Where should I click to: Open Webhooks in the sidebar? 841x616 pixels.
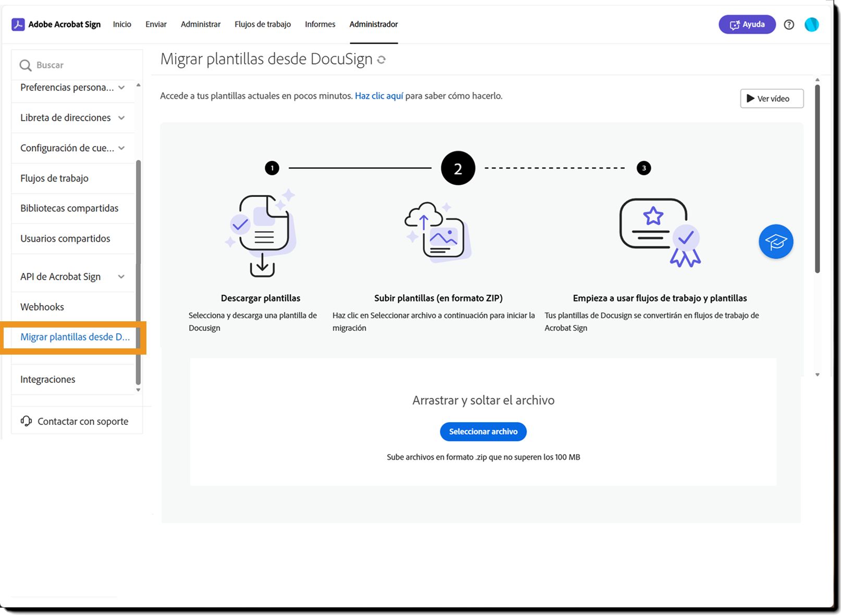(42, 307)
